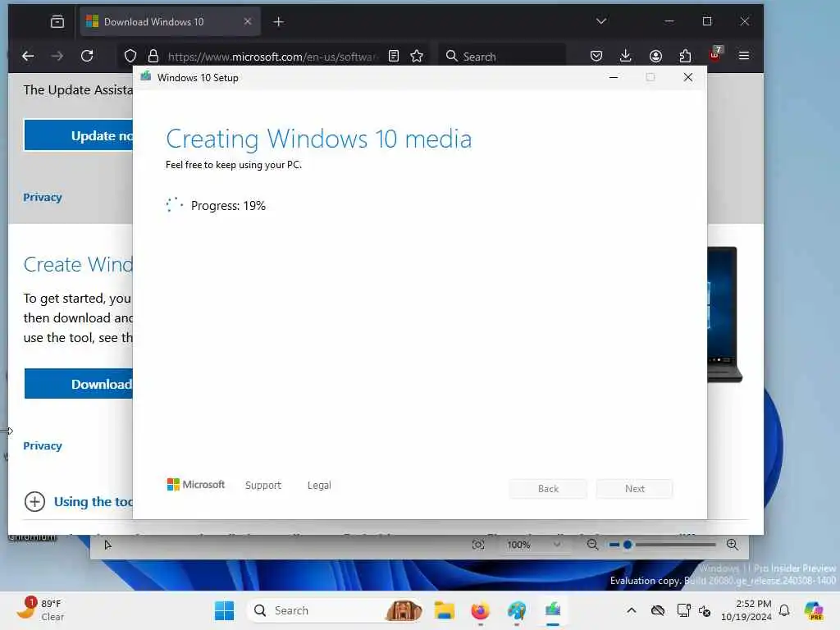
Task: Switch to Windows Setup taskbar icon
Action: [552, 610]
